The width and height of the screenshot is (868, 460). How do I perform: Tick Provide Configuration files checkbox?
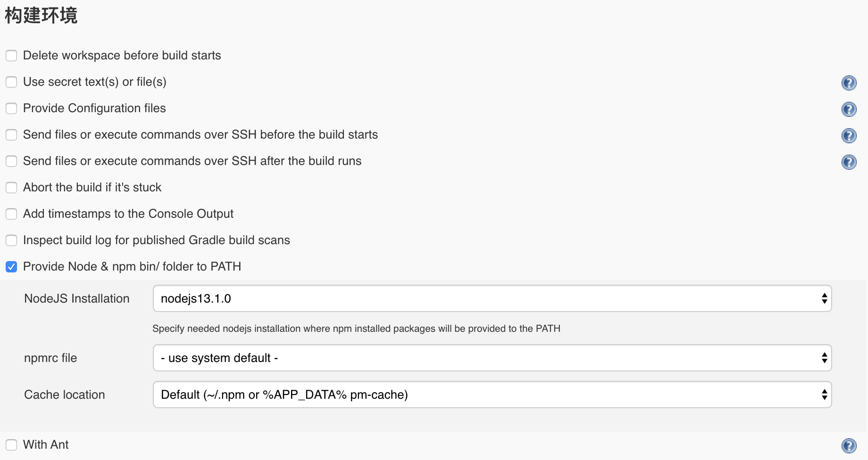(11, 108)
